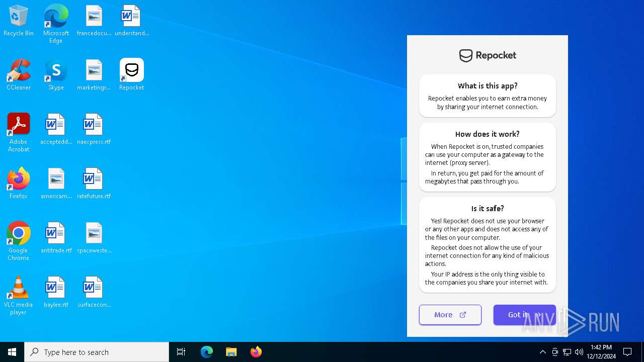Screen dimensions: 644x362
Task: Open network settings from the tray
Action: click(567, 352)
